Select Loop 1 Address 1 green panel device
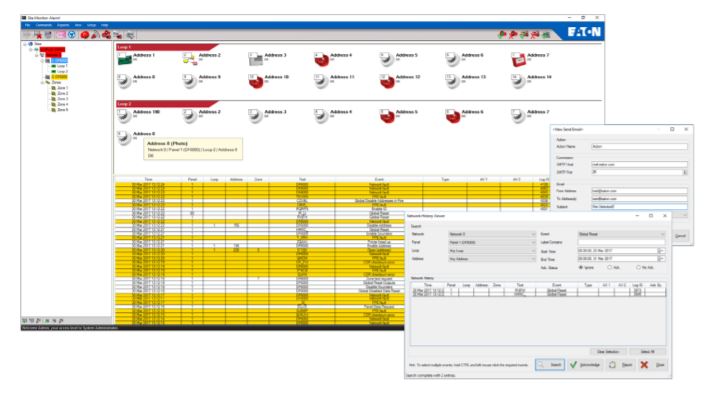 click(124, 59)
